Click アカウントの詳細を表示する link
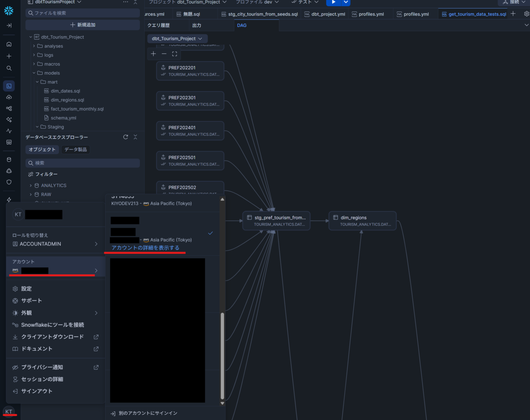 pos(145,248)
